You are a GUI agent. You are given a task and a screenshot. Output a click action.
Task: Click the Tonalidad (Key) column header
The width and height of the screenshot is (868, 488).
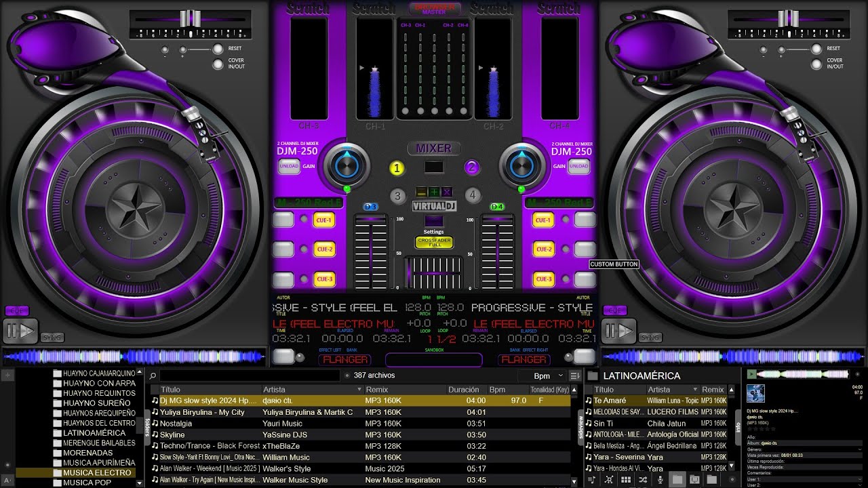pos(549,390)
